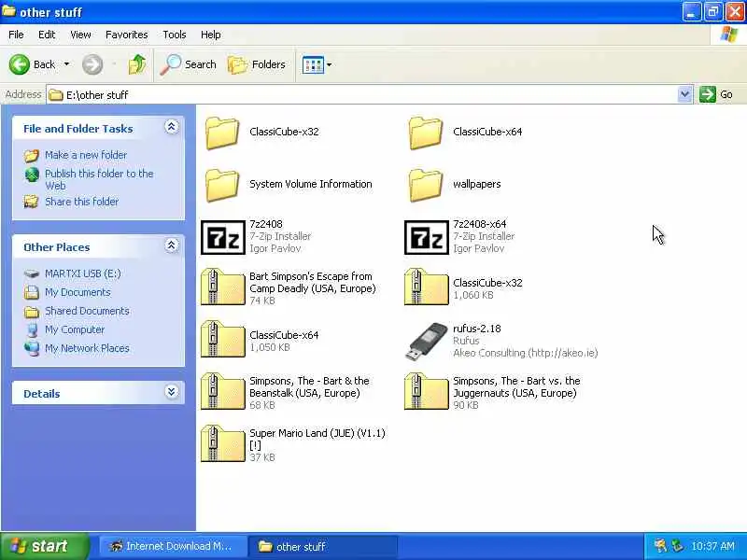This screenshot has height=560, width=747.
Task: Click the Share this folder icon
Action: tap(32, 202)
